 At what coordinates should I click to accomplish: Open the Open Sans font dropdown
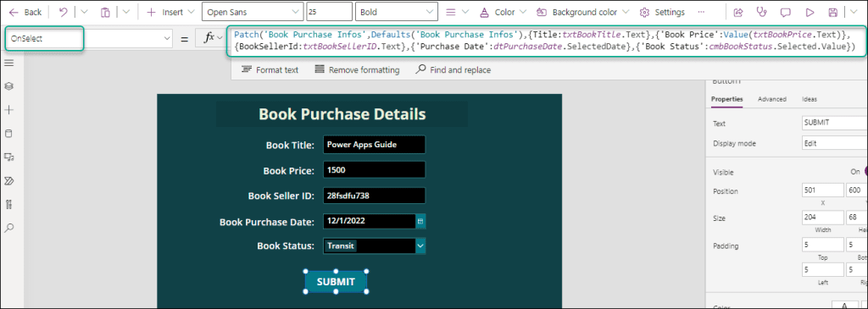coord(253,12)
